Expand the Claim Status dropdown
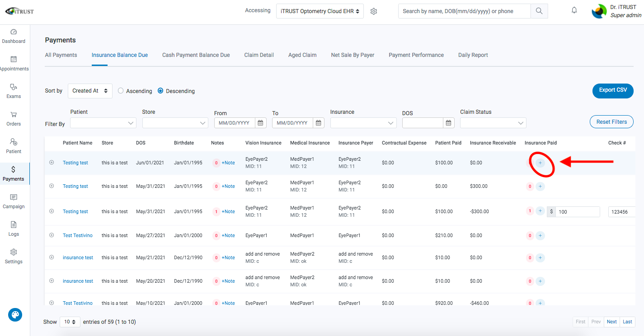The height and width of the screenshot is (336, 644). (493, 122)
